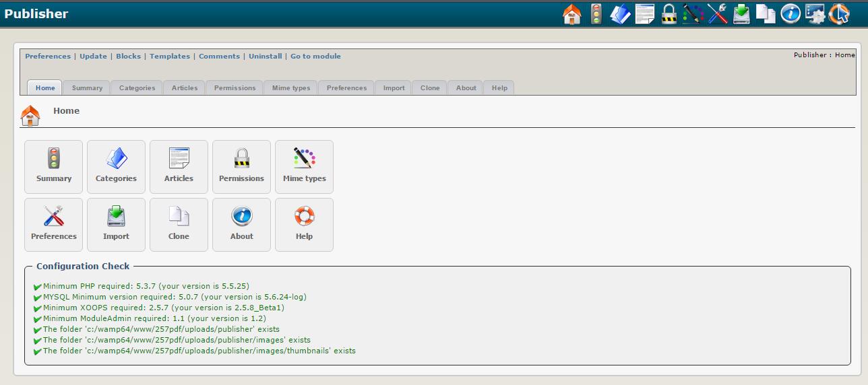Open Import via top toolbar green arrow drive icon

click(x=742, y=14)
